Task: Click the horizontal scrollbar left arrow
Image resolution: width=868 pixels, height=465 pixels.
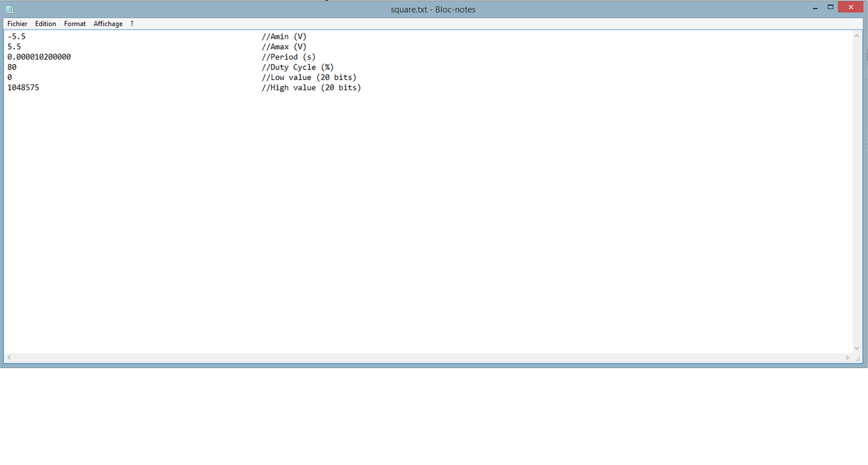Action: pyautogui.click(x=9, y=358)
